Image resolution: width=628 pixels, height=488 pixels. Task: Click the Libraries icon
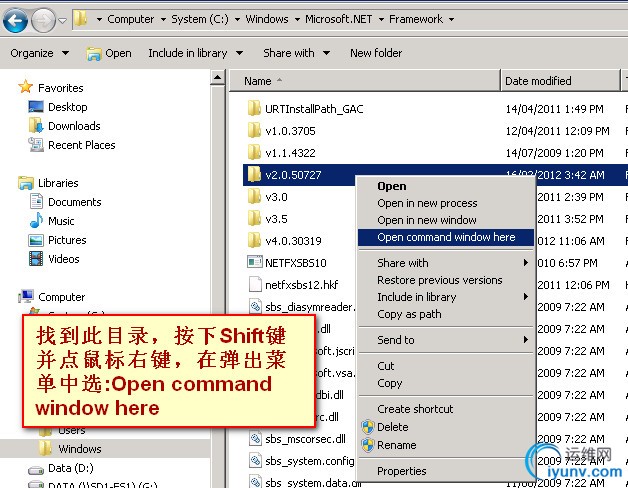[26, 183]
